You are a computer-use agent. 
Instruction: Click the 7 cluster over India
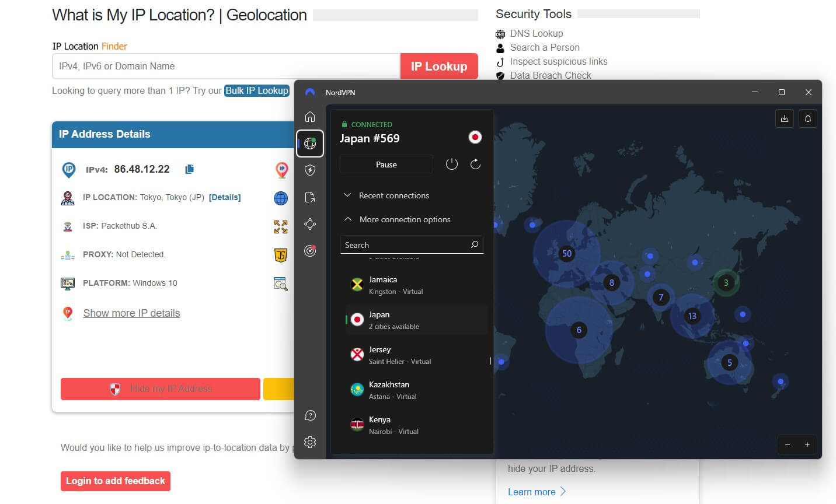(x=661, y=297)
